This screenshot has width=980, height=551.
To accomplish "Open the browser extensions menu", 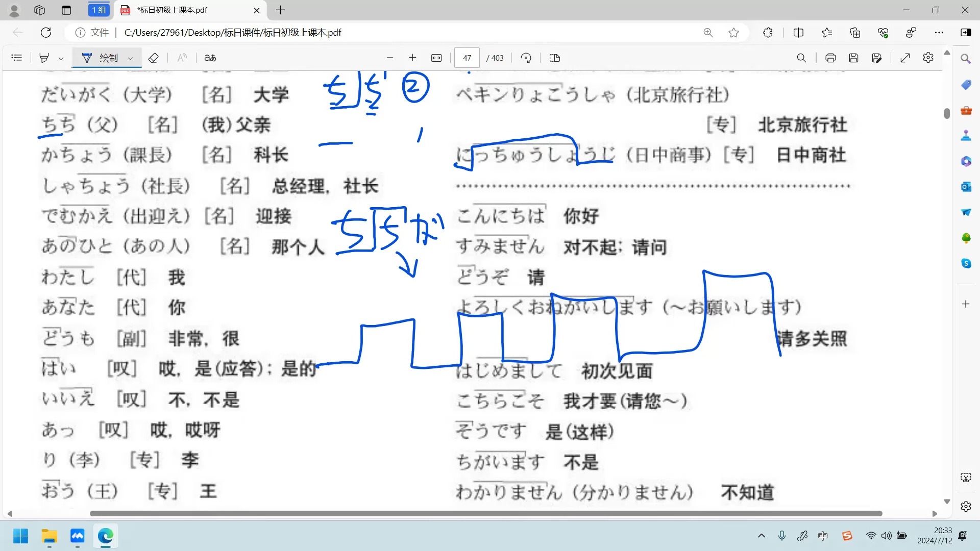I will point(768,33).
